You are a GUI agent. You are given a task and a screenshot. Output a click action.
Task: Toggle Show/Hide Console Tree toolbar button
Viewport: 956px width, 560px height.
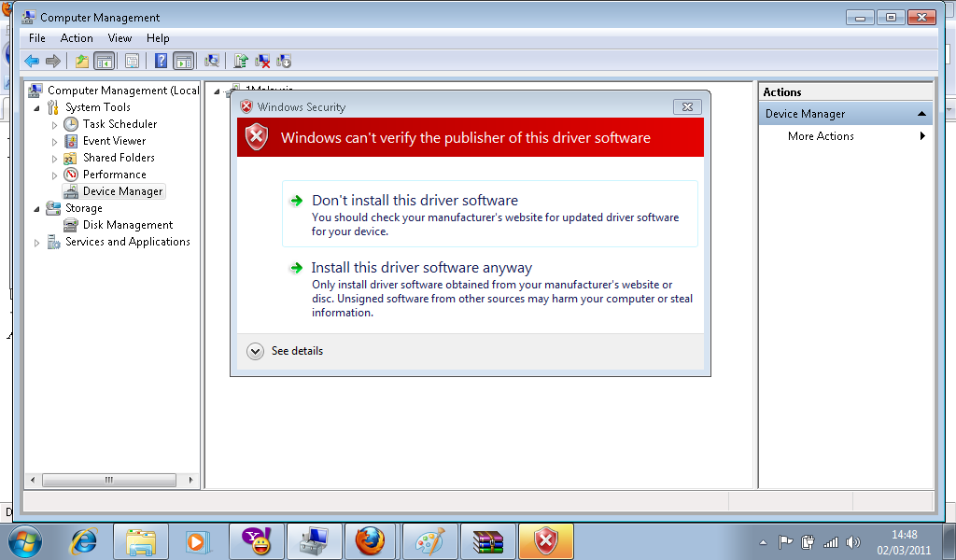coord(105,61)
